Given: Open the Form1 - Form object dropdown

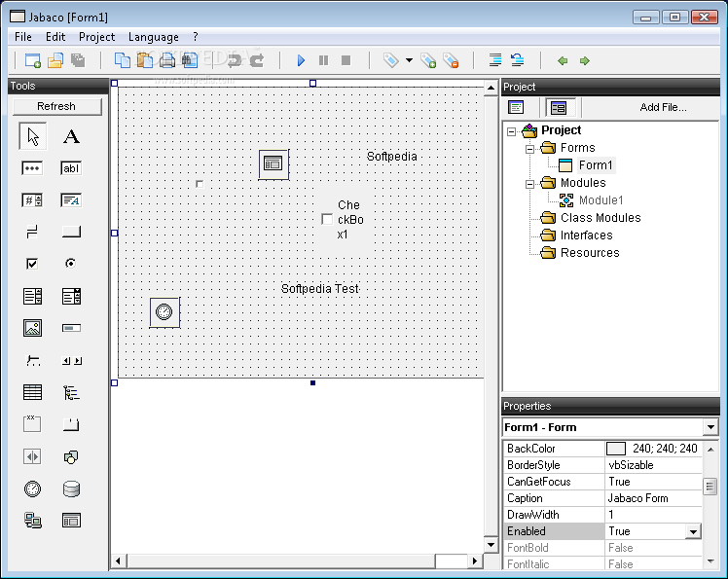Looking at the screenshot, I should click(x=710, y=426).
